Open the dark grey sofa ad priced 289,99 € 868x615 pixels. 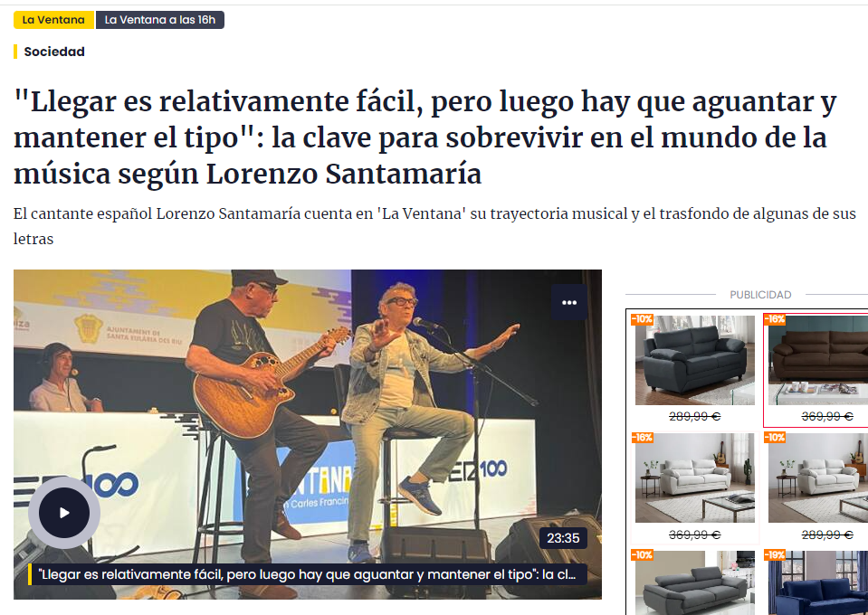[695, 369]
